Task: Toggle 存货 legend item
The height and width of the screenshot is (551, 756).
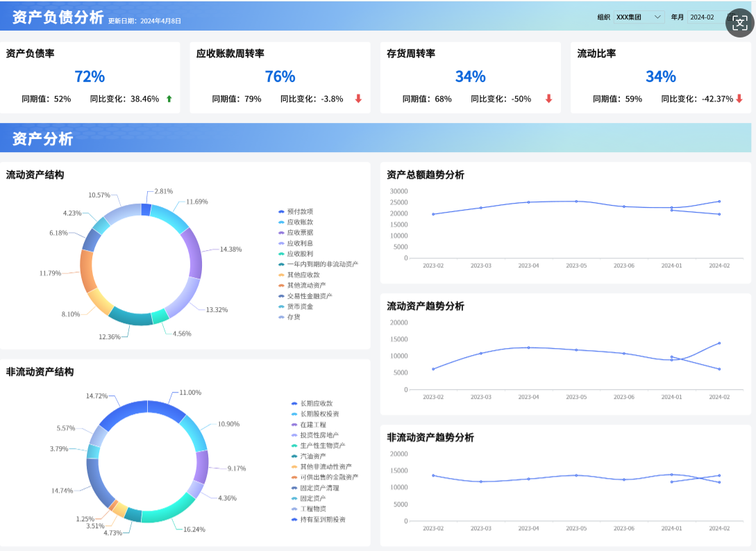Action: 289,317
